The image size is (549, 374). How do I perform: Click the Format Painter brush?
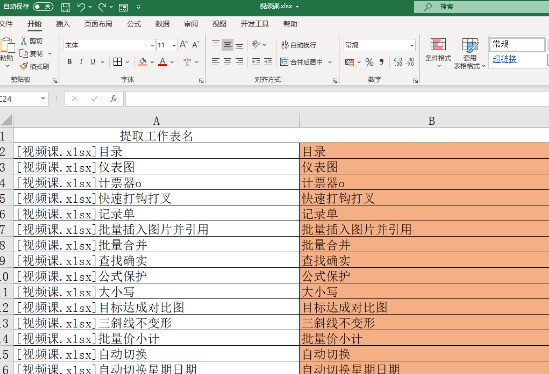(24, 66)
